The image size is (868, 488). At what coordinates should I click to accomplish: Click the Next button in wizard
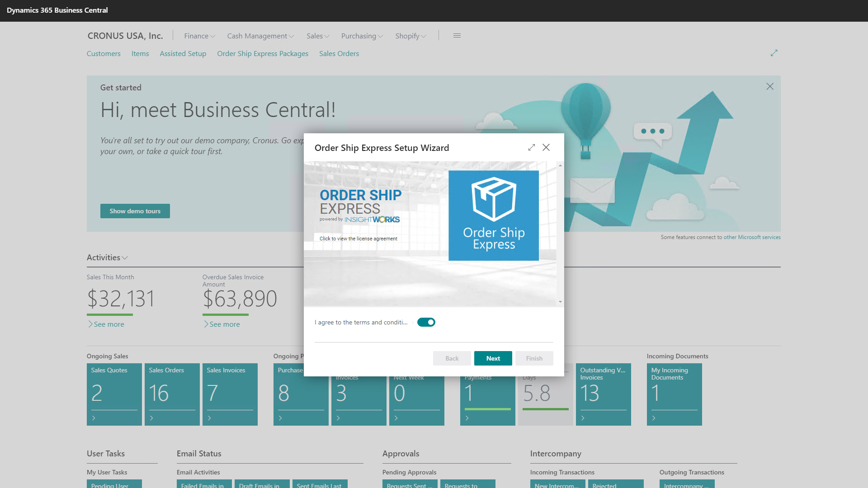tap(493, 358)
